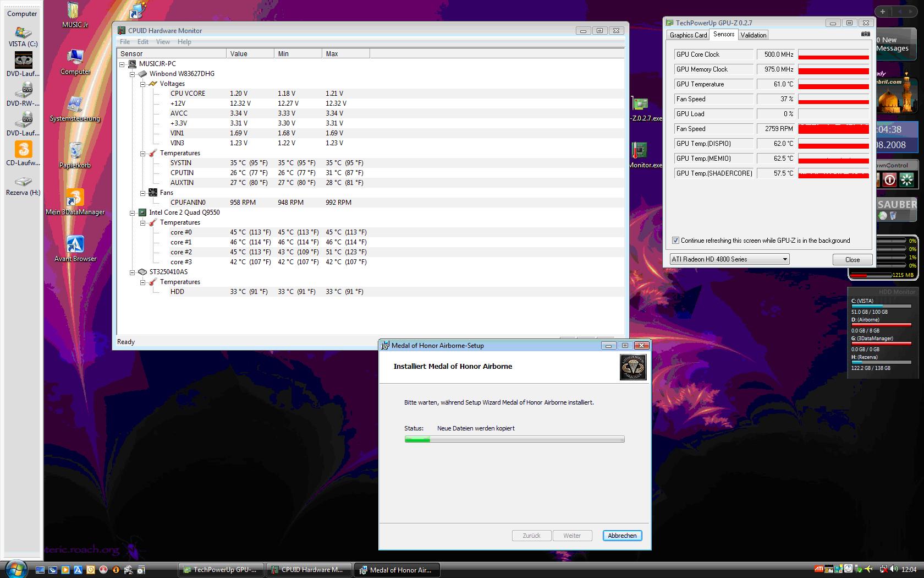Click the sidebar add gadget plus button
The width and height of the screenshot is (924, 578).
click(882, 12)
